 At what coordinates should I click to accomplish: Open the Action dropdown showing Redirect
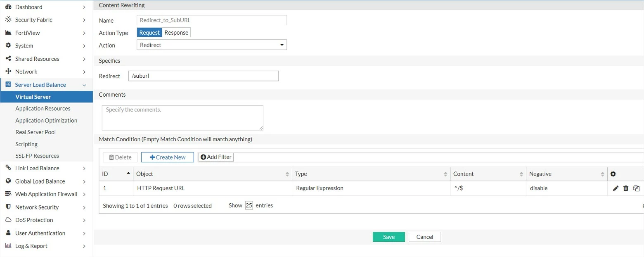[x=212, y=45]
